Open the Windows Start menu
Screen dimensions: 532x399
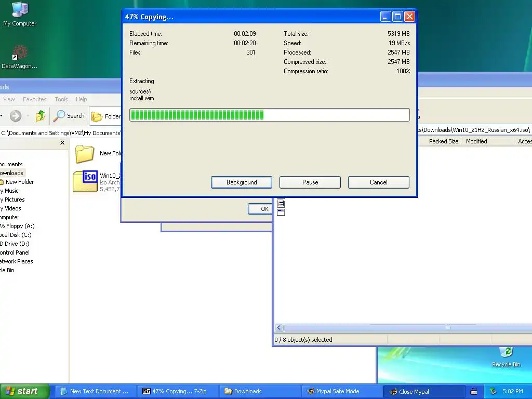[24, 391]
